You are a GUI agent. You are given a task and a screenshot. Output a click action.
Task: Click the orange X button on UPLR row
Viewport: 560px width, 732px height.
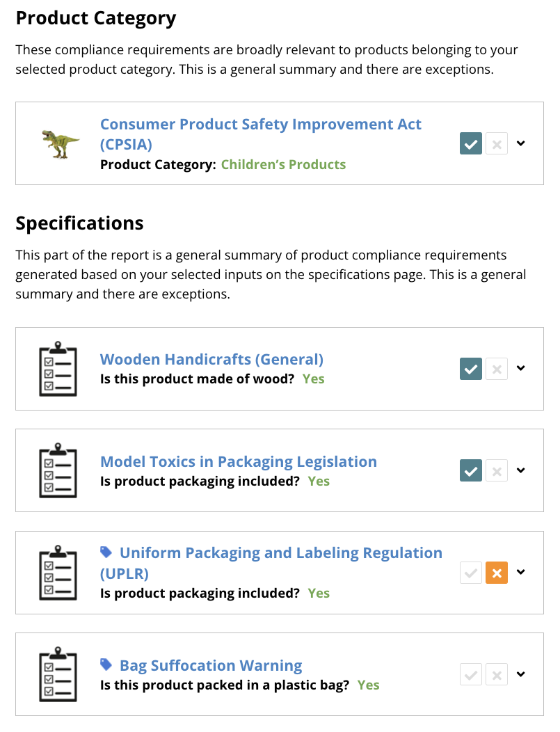[497, 573]
